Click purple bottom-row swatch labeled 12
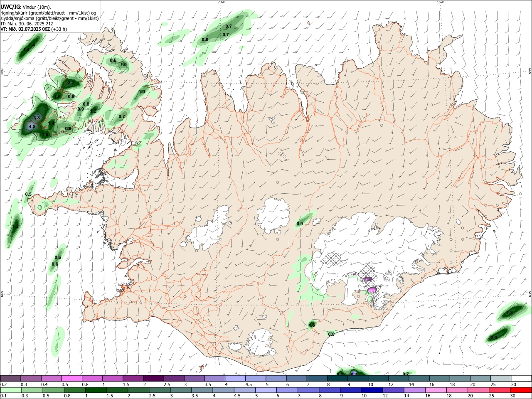The width and height of the screenshot is (532, 399). pyautogui.click(x=393, y=390)
